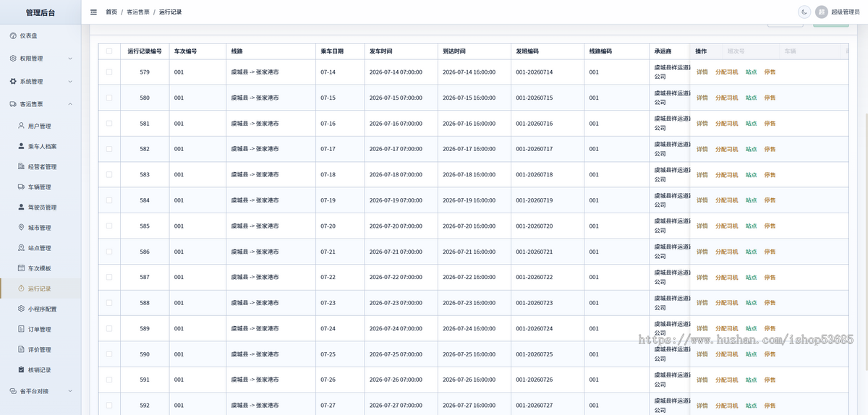Click the 系统管理 gear icon

tap(13, 82)
